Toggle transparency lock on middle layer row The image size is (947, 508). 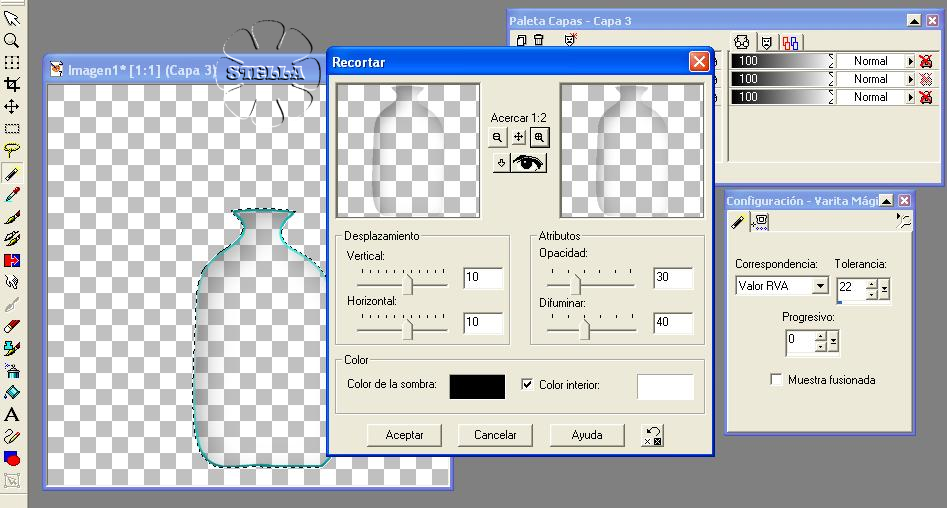925,79
